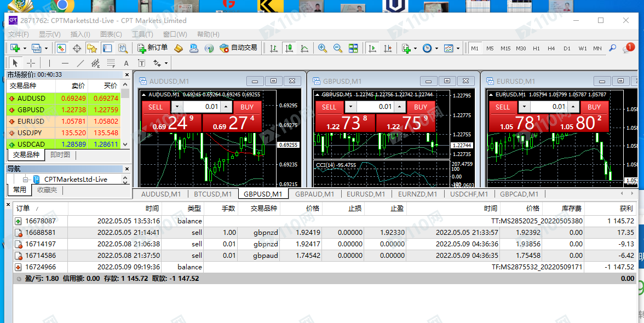Viewport: 644px width, 323px height.
Task: Open the periodicity clock dropdown
Action: pos(436,48)
